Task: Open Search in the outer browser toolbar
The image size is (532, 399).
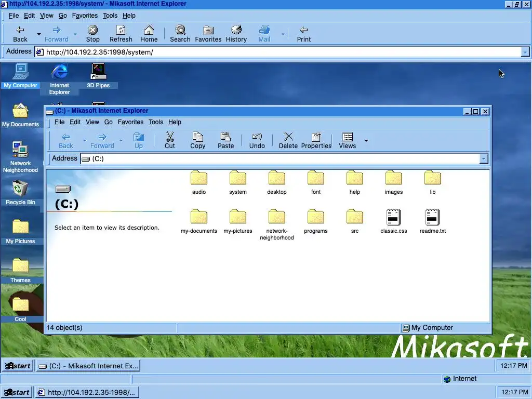Action: [x=180, y=34]
